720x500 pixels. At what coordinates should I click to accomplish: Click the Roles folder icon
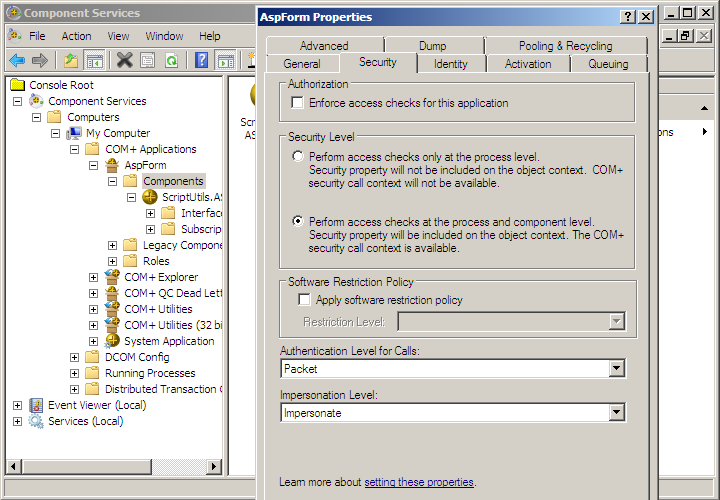(130, 261)
